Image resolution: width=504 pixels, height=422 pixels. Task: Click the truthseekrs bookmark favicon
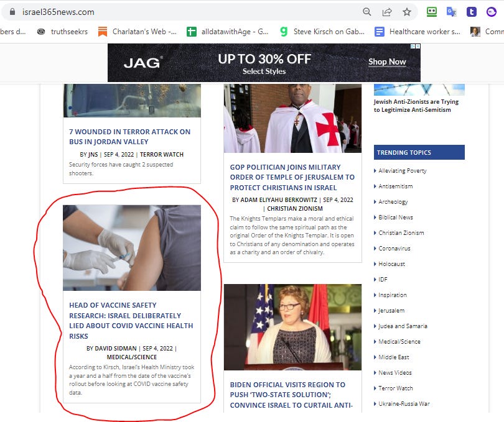41,32
